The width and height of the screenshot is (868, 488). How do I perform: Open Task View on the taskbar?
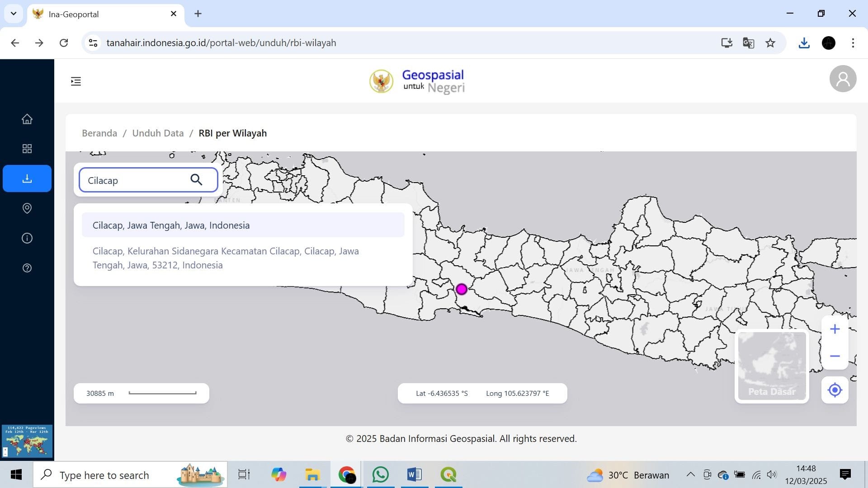point(244,474)
